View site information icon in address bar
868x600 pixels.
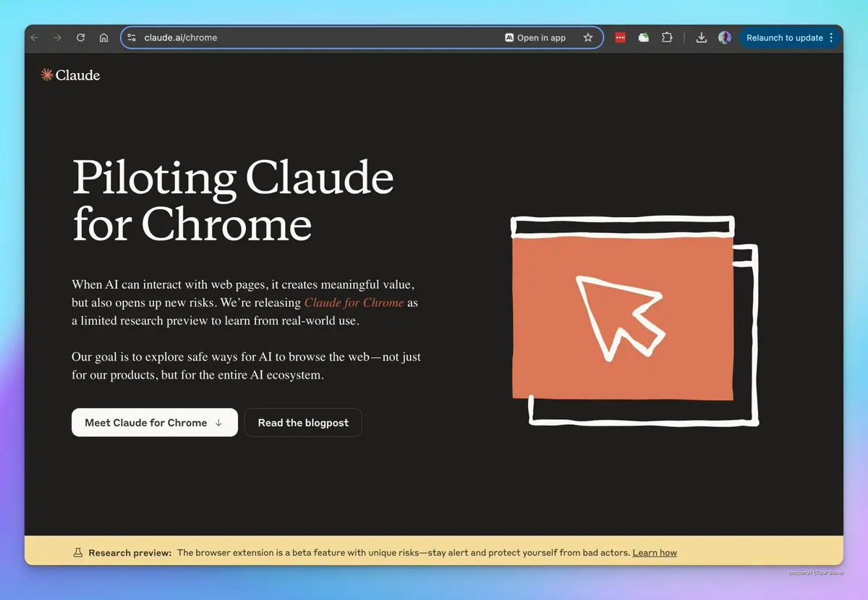click(132, 38)
